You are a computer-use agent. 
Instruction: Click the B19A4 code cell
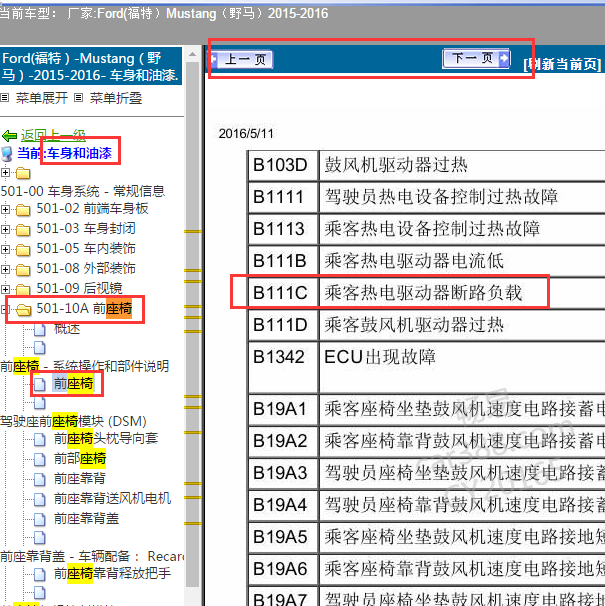283,505
